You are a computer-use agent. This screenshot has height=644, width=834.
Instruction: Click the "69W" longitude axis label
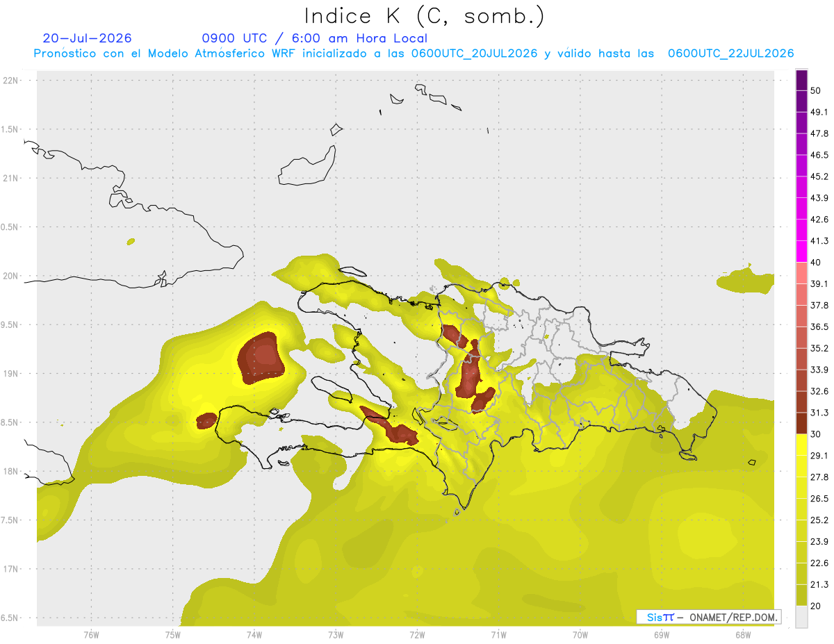tap(662, 634)
